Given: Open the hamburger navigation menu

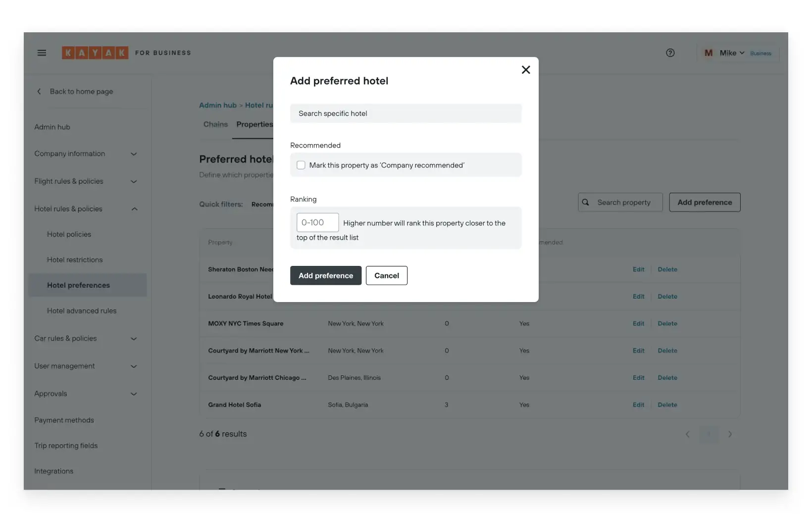Looking at the screenshot, I should pyautogui.click(x=42, y=52).
